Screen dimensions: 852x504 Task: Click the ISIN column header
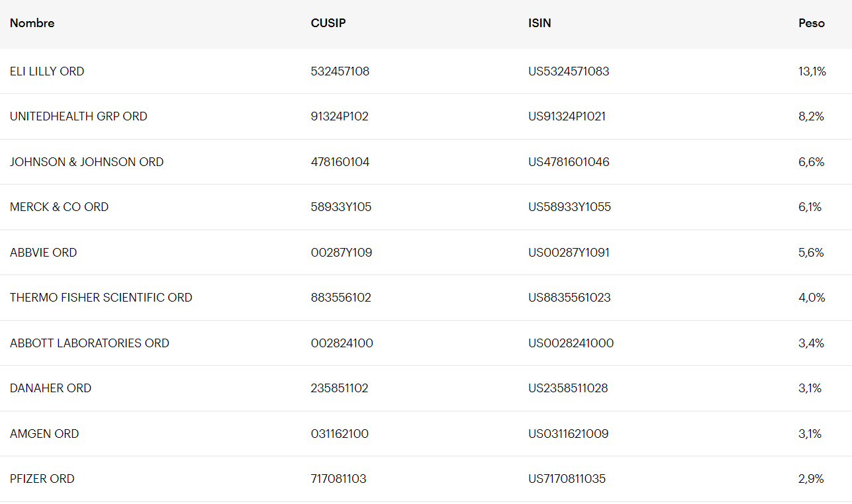pyautogui.click(x=540, y=23)
